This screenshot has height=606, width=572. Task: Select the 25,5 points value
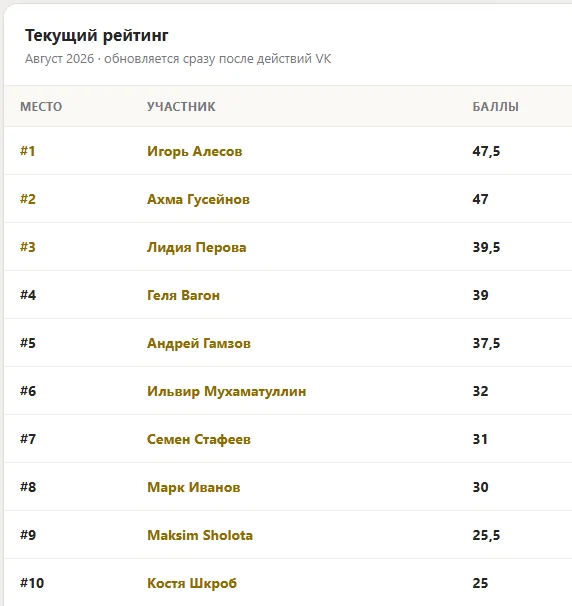point(486,535)
